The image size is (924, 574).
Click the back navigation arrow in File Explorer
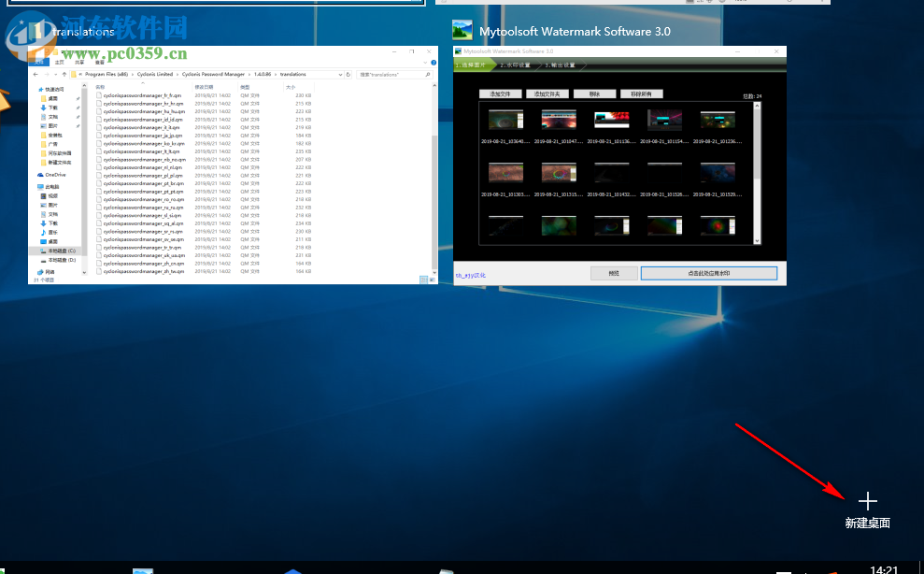(x=36, y=75)
